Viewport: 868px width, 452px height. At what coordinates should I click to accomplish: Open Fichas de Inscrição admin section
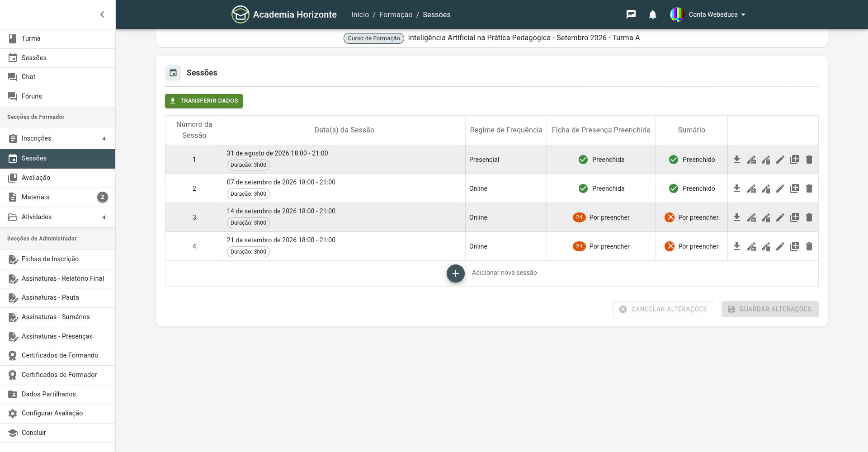coord(57,259)
